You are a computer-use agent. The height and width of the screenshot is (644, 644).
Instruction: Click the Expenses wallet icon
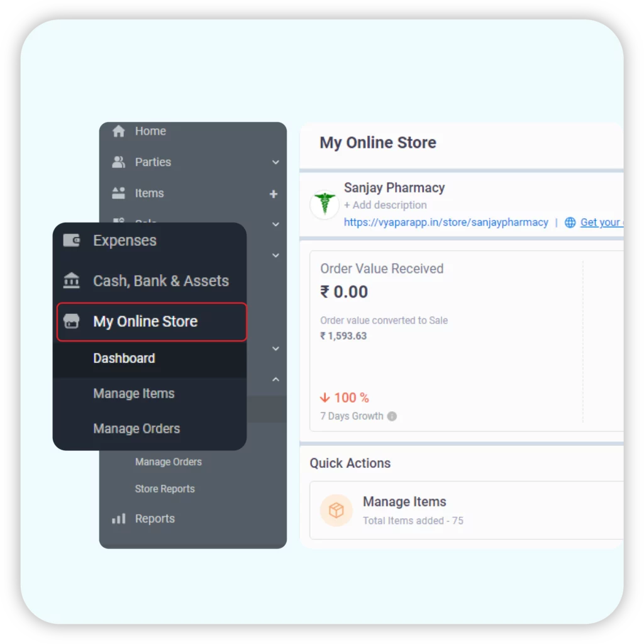tap(72, 240)
